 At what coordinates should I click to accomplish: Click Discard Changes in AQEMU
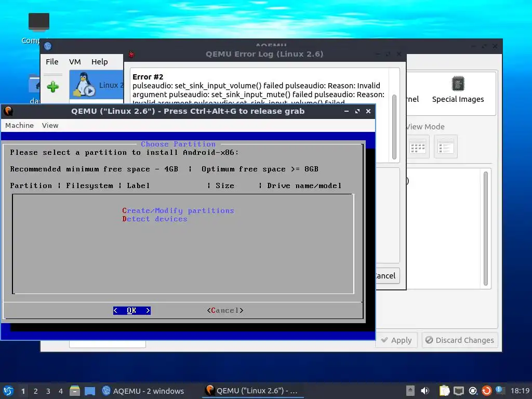coord(460,340)
